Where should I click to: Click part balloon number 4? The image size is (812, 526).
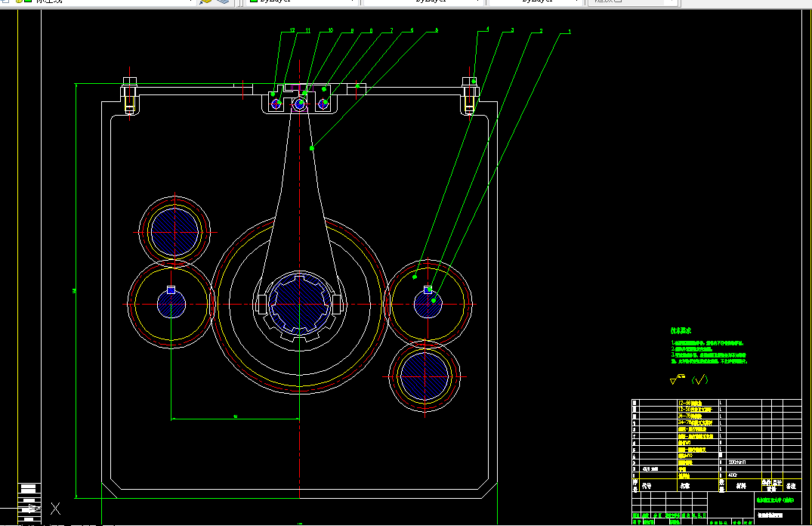coord(487,29)
